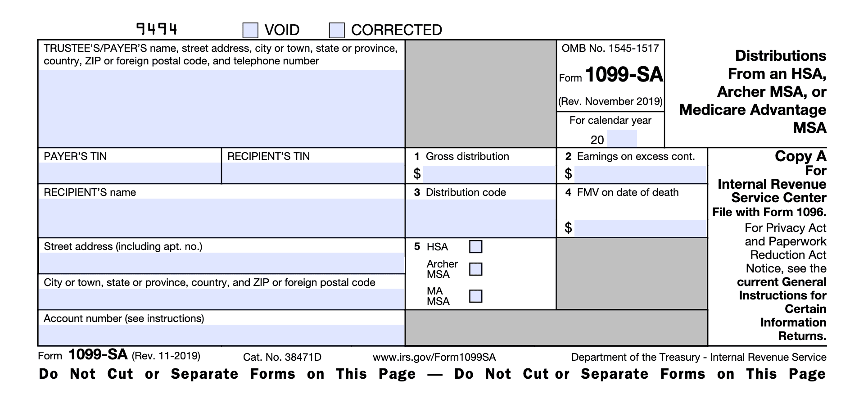
Task: Click the Trustee's/Payer's name and address field
Action: tap(222, 108)
